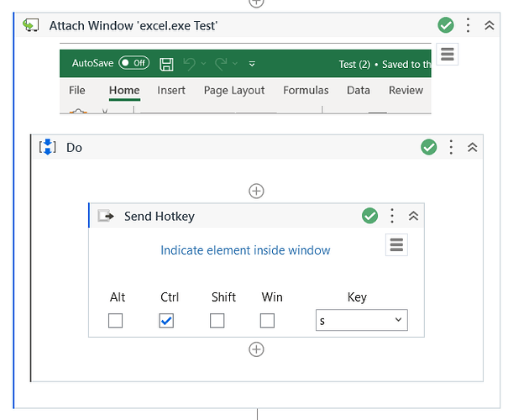The height and width of the screenshot is (420, 508).
Task: Click Attach Window 'excel.exe Test' title
Action: pos(134,25)
